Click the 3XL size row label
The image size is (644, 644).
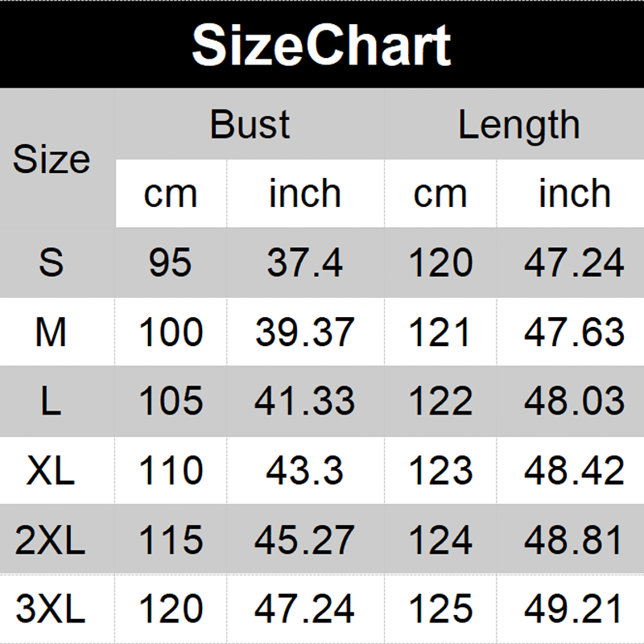[52, 609]
